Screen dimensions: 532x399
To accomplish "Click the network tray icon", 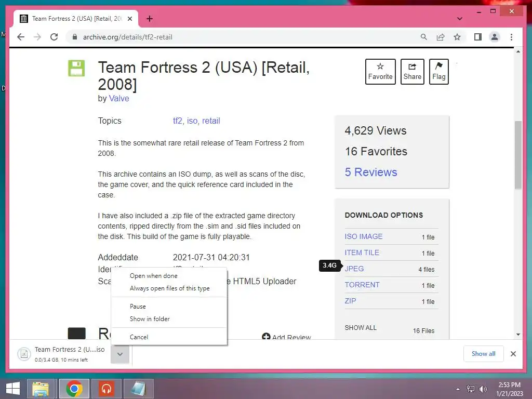I will tap(471, 389).
